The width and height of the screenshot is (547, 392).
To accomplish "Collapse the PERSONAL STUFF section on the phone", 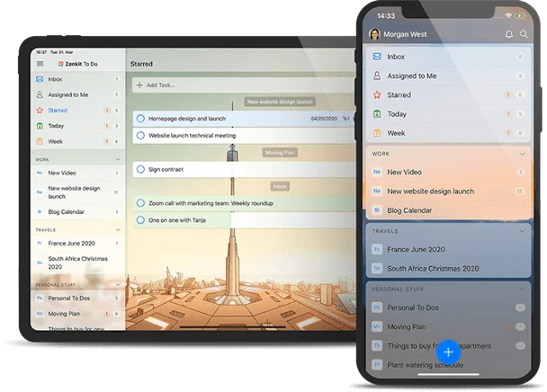I will click(x=522, y=289).
